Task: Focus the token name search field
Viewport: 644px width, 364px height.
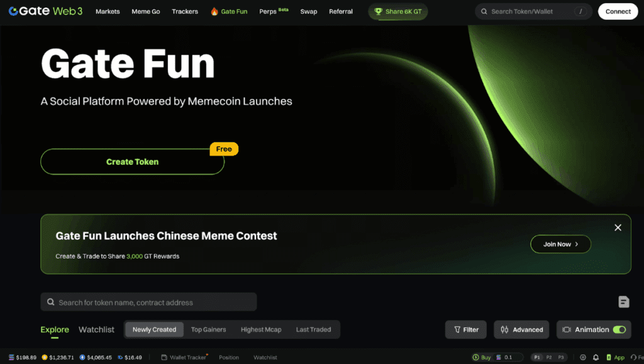Action: click(x=148, y=302)
